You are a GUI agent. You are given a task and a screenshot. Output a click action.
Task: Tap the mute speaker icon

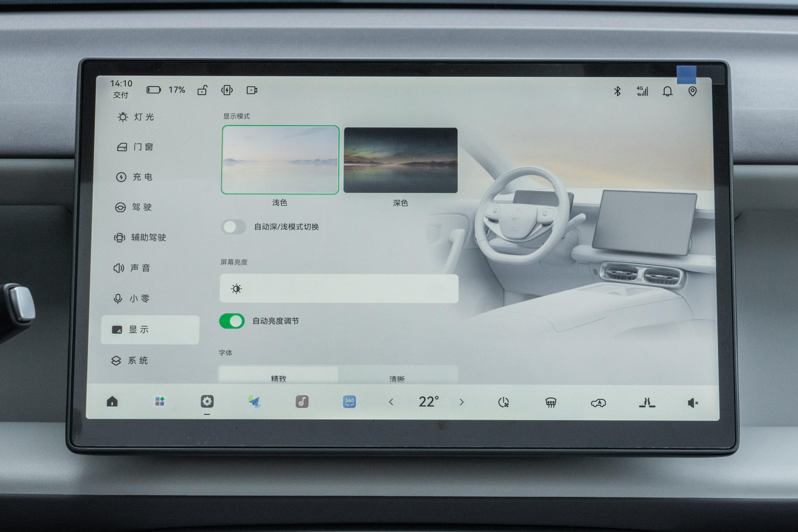coord(693,403)
